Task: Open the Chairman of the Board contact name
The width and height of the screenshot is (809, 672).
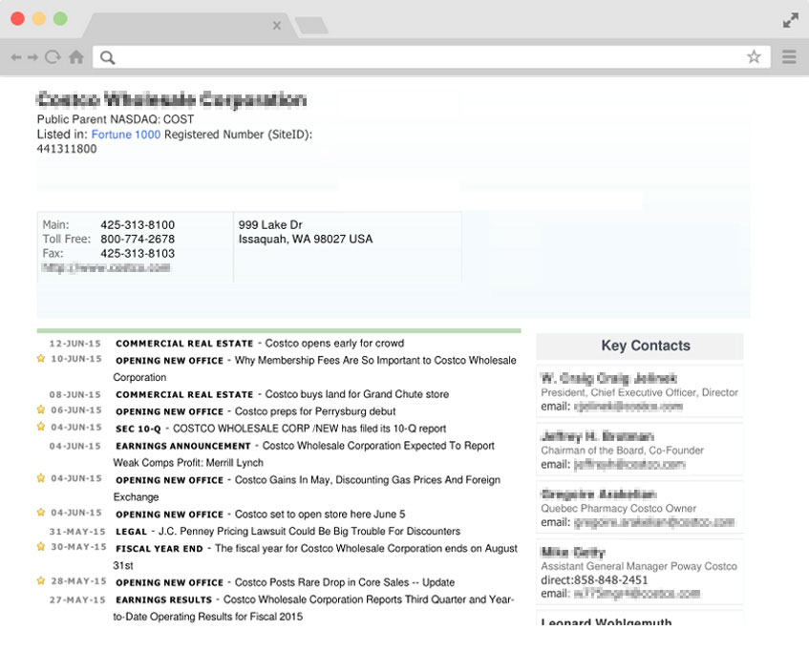Action: [x=598, y=436]
